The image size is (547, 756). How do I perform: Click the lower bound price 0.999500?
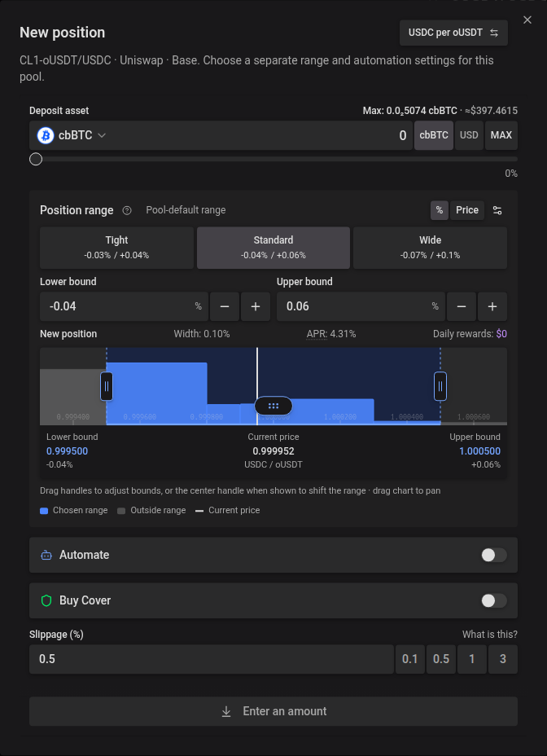[x=67, y=451]
